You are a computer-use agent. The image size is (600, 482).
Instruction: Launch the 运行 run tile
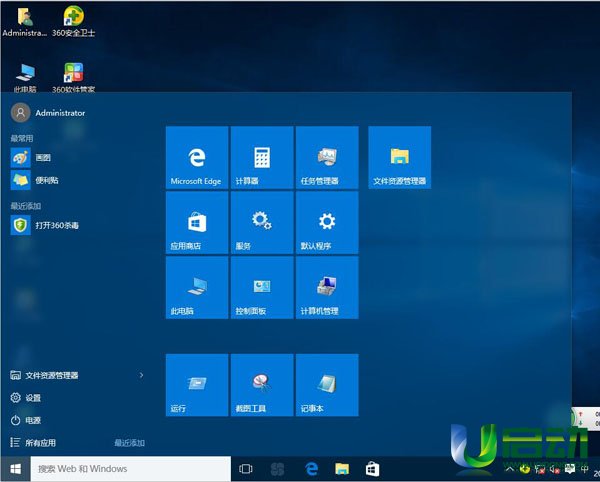pos(197,385)
